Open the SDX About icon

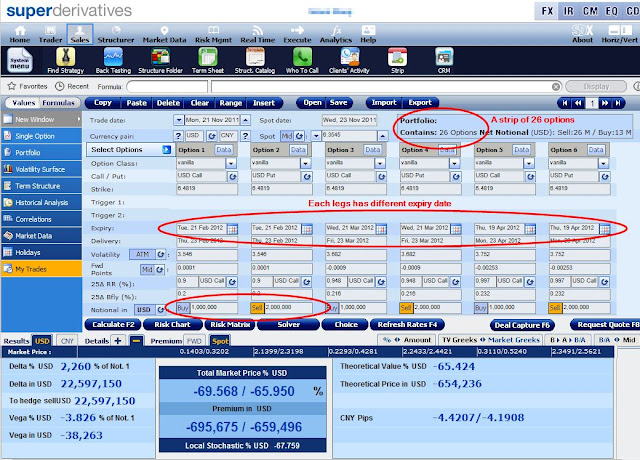coord(582,34)
